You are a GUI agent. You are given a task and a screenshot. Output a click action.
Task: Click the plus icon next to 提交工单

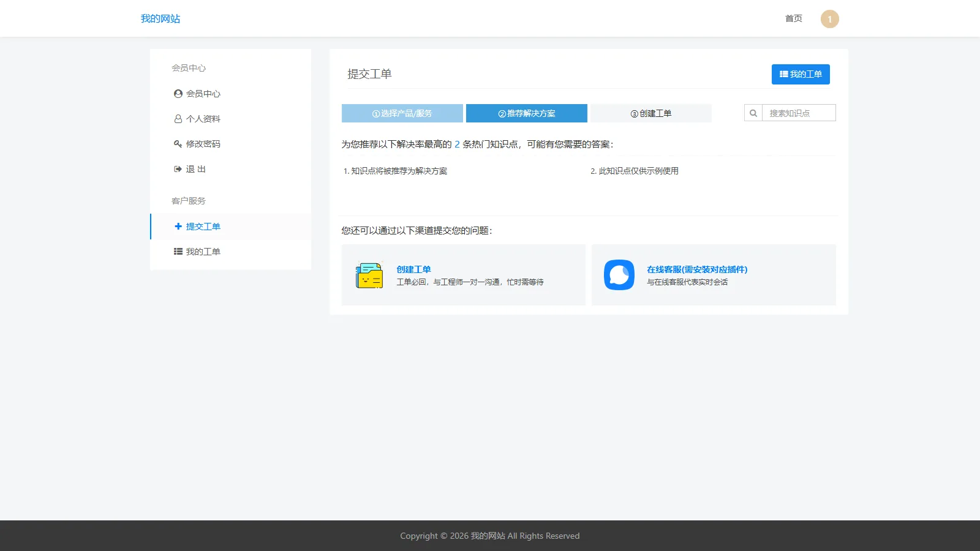click(176, 226)
